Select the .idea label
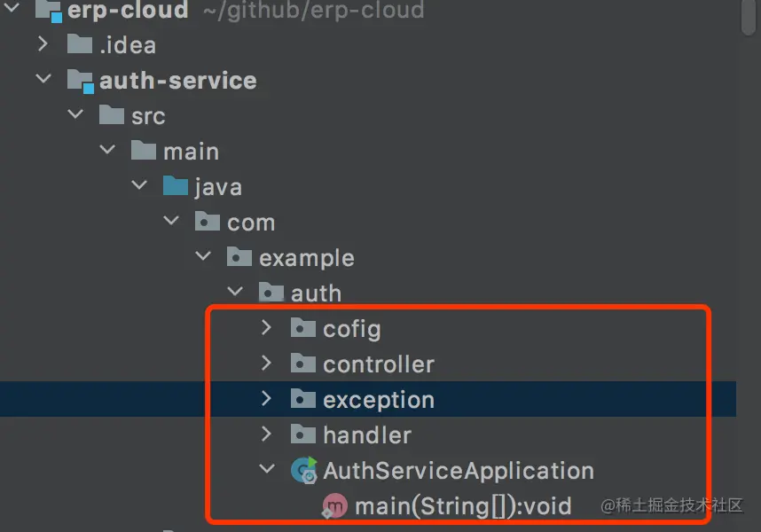This screenshot has width=761, height=532. [128, 45]
